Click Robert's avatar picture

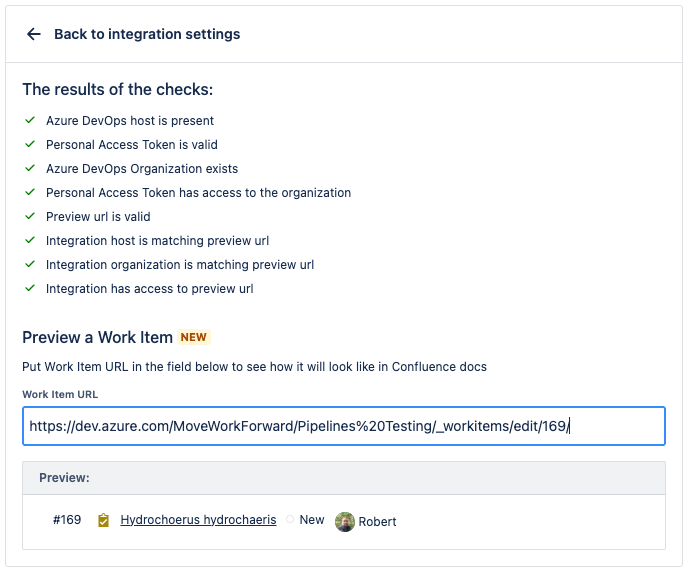(x=345, y=521)
